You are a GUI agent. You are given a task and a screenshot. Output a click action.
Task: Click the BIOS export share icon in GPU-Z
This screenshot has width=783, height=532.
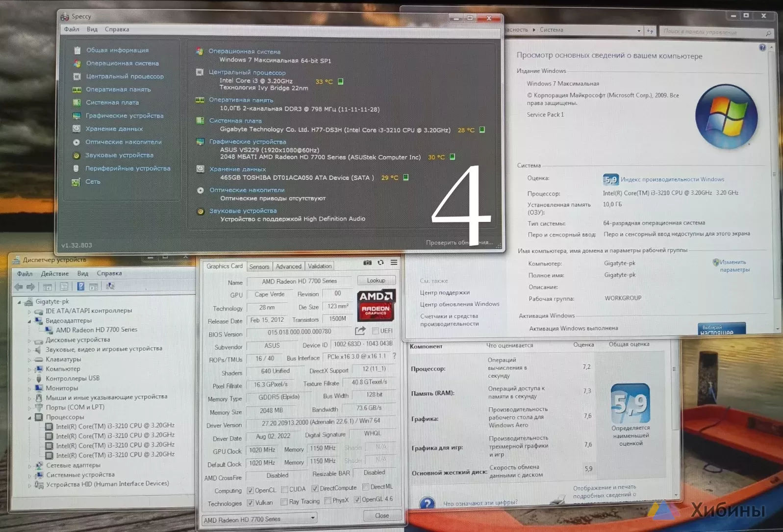360,331
